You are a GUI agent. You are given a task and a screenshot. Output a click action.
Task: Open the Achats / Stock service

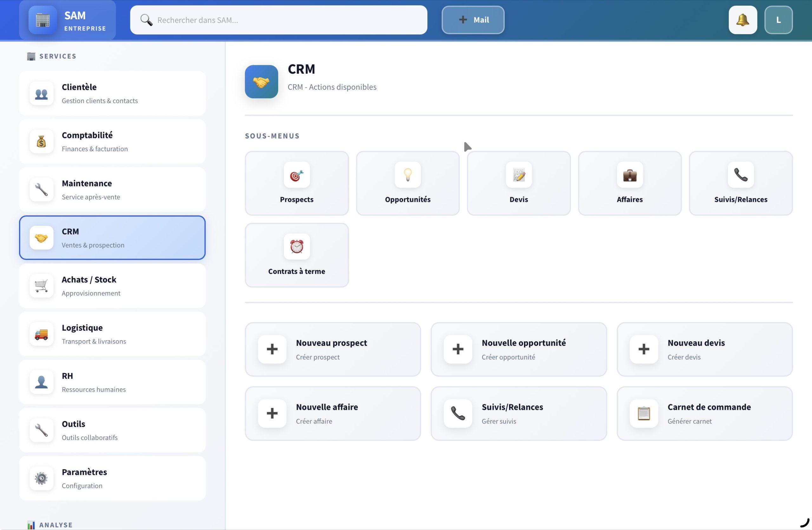tap(112, 286)
